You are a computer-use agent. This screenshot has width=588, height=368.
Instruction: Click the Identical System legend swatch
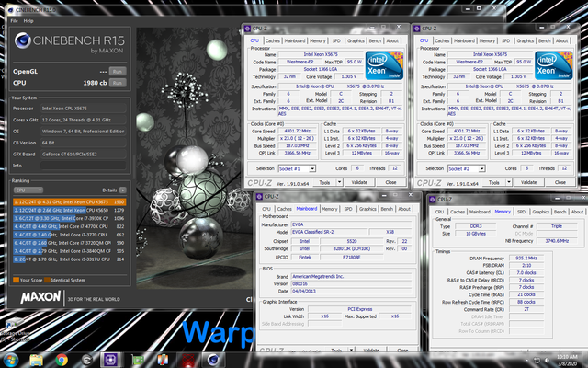(47, 280)
